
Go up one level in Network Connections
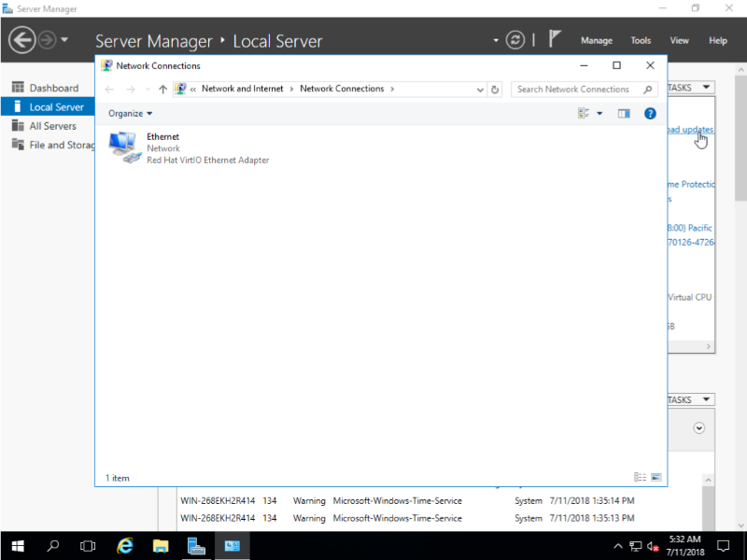pos(162,90)
